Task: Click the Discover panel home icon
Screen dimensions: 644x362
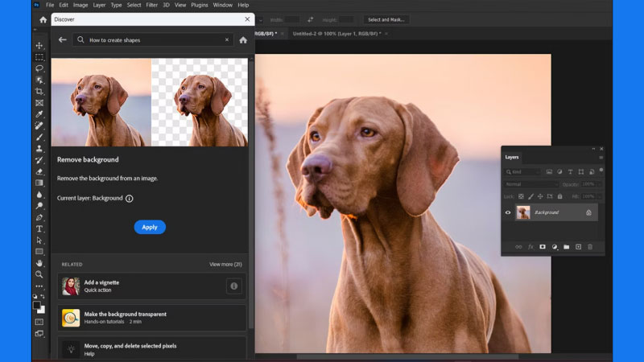Action: pyautogui.click(x=243, y=39)
